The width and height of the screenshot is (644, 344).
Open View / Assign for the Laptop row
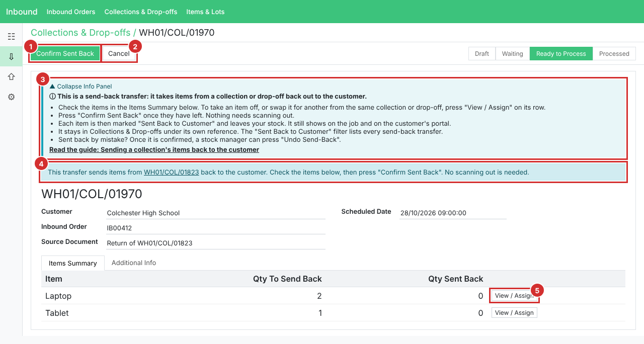click(514, 296)
